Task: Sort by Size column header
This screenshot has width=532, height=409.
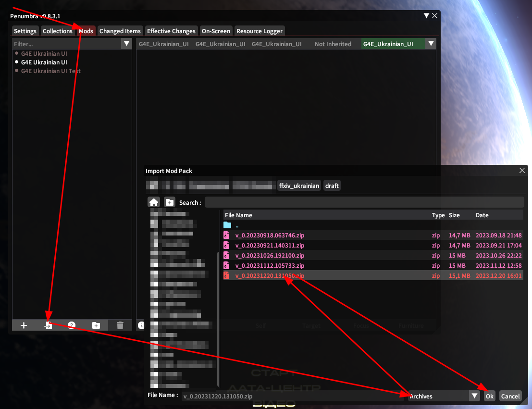Action: coord(454,215)
